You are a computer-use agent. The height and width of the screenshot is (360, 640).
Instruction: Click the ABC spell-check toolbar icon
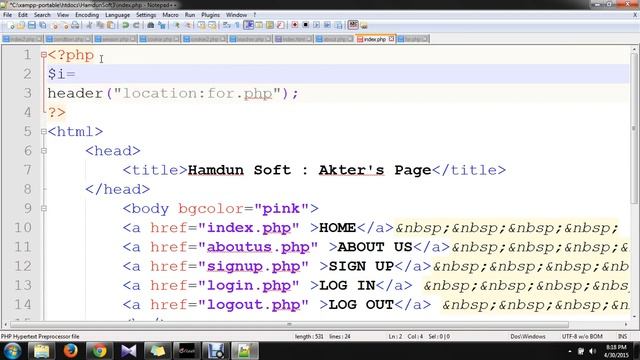pyautogui.click(x=353, y=25)
